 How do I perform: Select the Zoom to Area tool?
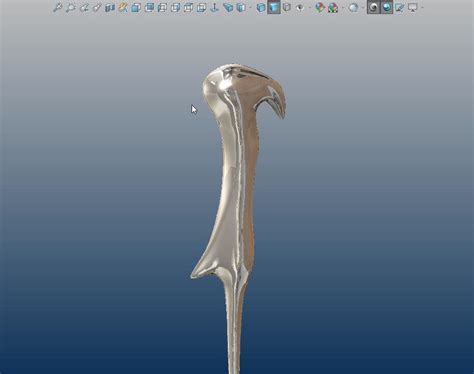pyautogui.click(x=70, y=8)
